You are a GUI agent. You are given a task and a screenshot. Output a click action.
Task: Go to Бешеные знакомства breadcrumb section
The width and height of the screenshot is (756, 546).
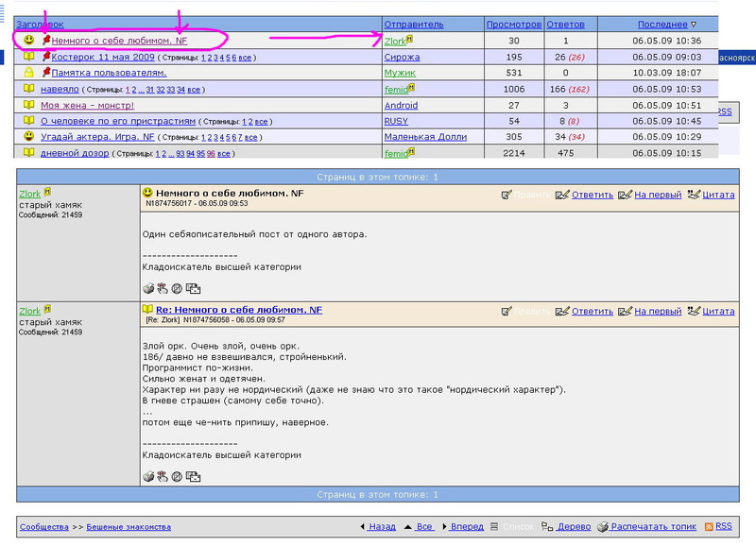(x=129, y=527)
